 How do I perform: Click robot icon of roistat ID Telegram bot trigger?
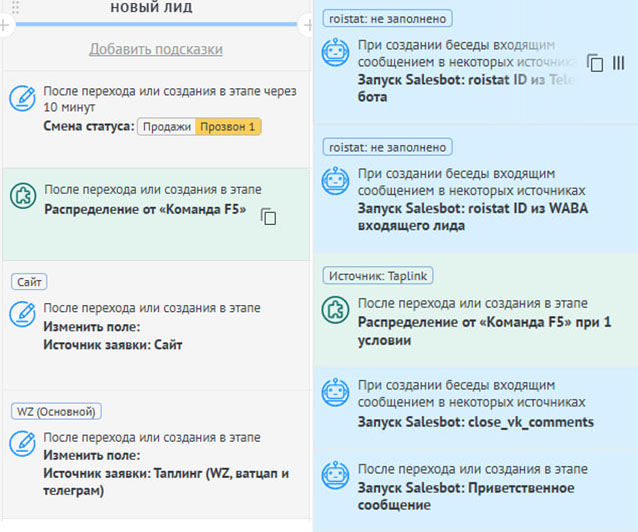335,52
